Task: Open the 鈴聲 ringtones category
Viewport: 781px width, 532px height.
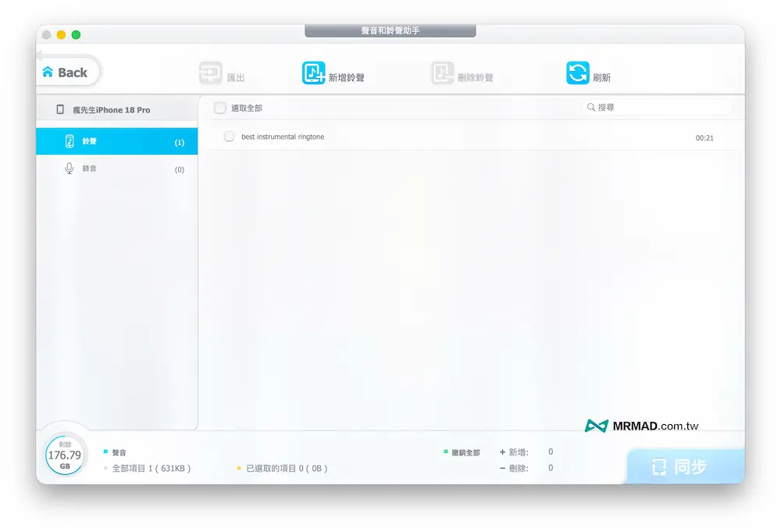Action: pos(117,141)
